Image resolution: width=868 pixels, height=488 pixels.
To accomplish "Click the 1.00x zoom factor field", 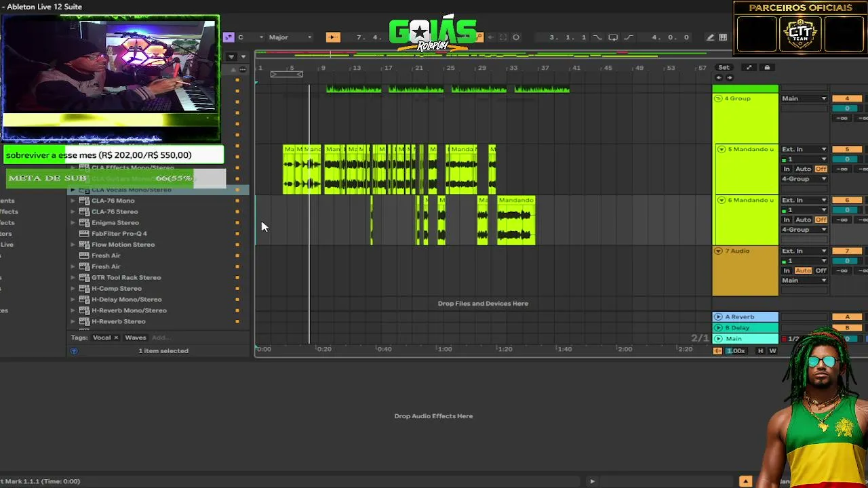I will pos(736,351).
